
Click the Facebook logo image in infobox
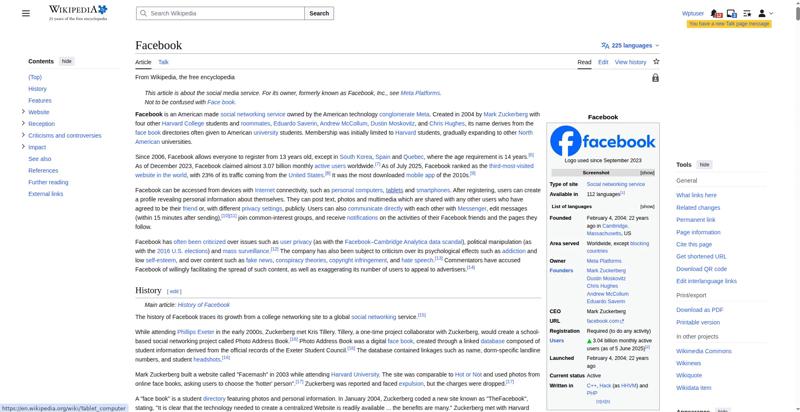click(602, 141)
